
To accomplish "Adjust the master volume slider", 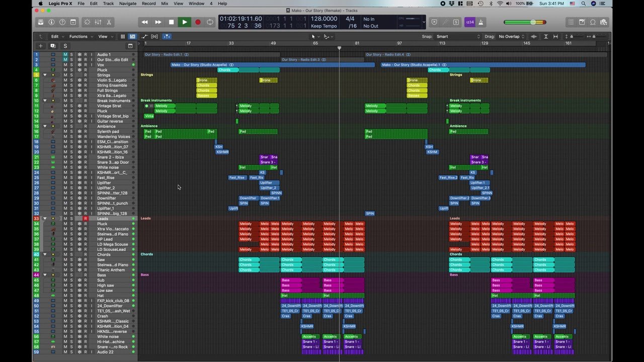I will [x=525, y=22].
